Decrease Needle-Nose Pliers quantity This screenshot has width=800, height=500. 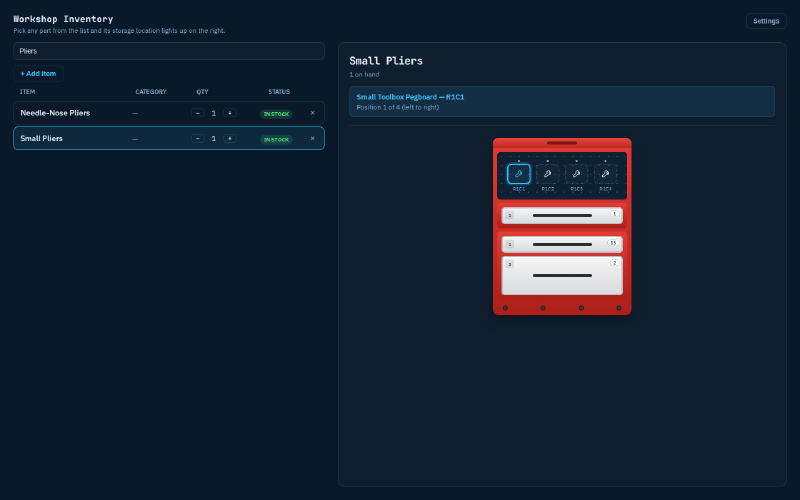[198, 113]
